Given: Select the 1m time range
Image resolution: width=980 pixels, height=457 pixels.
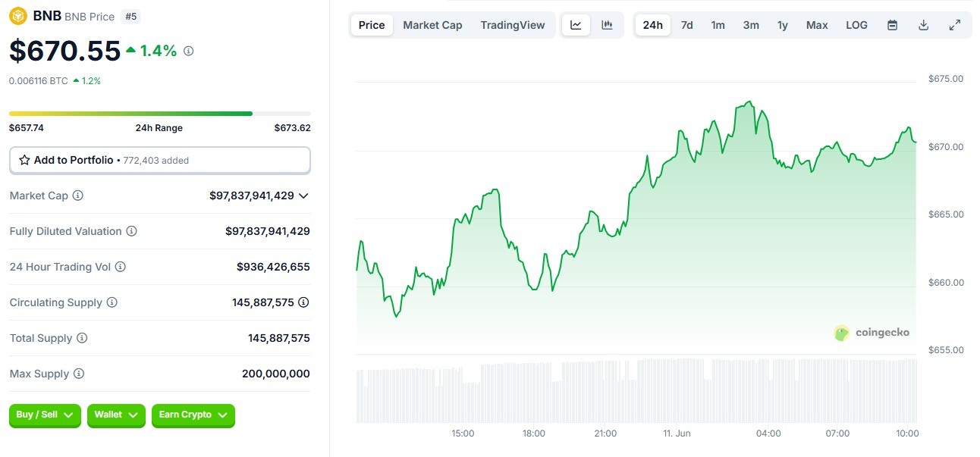Looking at the screenshot, I should (718, 25).
